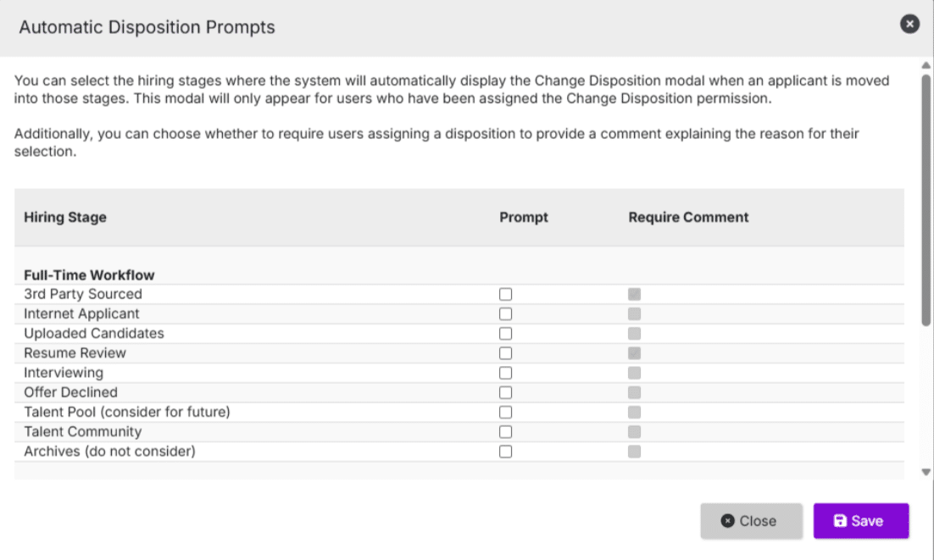The image size is (934, 560).
Task: Tick Require Comment for Archives
Action: (x=635, y=452)
